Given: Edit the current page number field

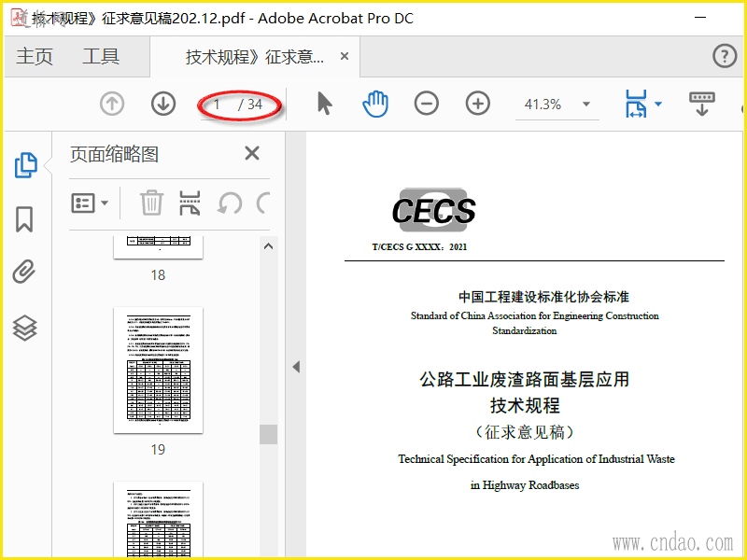Looking at the screenshot, I should click(x=217, y=105).
